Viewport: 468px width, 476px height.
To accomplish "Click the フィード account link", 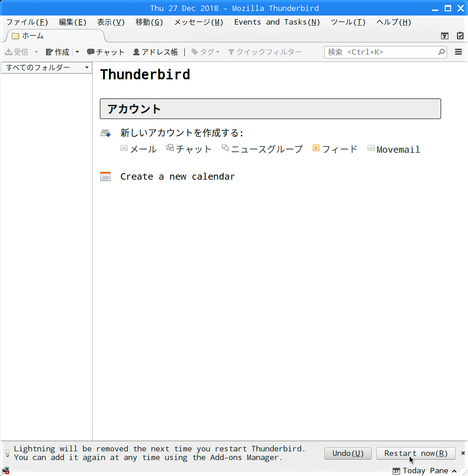I will point(339,149).
